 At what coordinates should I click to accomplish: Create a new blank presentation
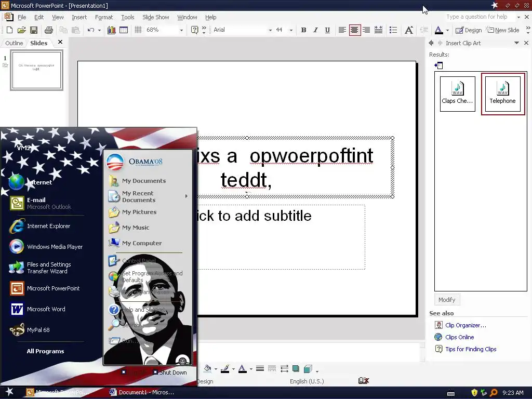[x=9, y=30]
